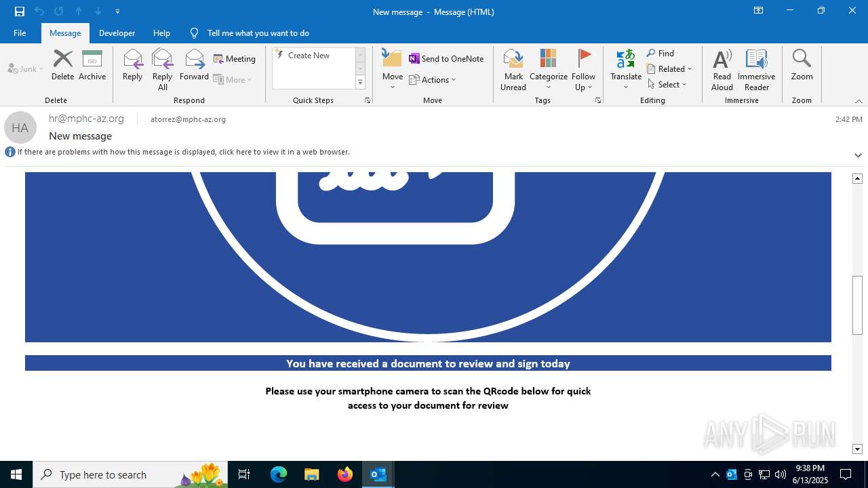Open the Related dropdown
Screen dimensions: 868x488
pyautogui.click(x=669, y=69)
